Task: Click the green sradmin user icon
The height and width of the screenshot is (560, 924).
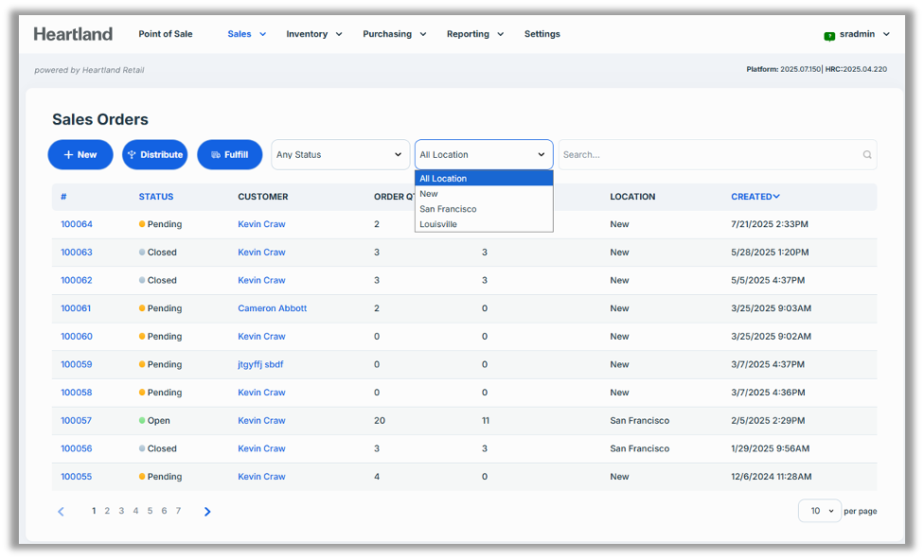Action: (829, 35)
